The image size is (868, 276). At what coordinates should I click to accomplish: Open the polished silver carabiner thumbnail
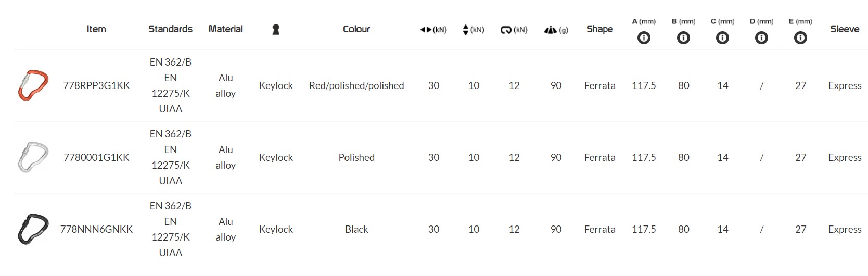(33, 157)
